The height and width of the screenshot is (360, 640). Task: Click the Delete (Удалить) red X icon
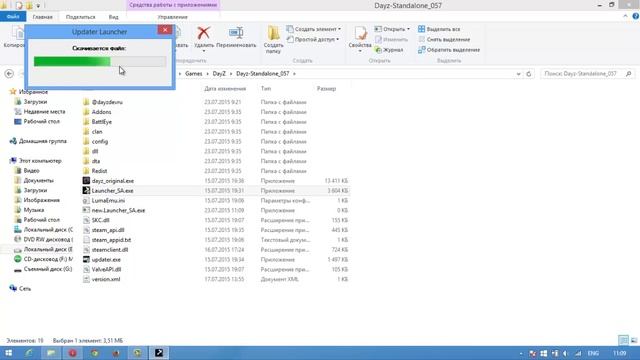203,33
